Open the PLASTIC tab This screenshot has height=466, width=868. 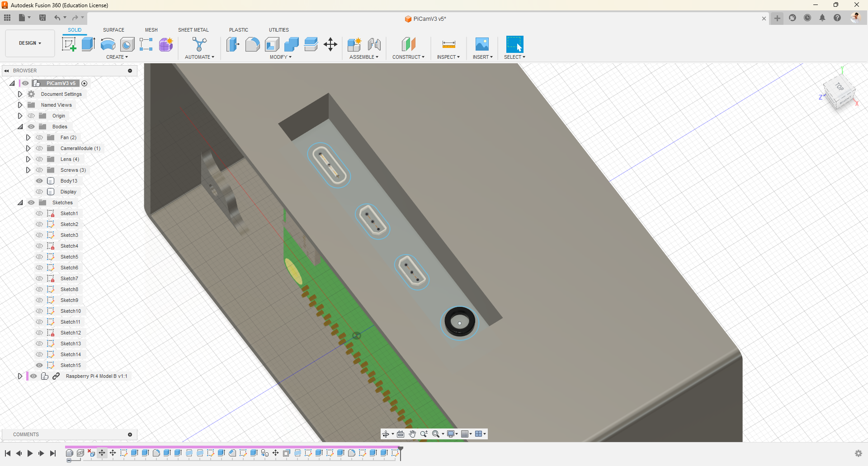tap(239, 30)
